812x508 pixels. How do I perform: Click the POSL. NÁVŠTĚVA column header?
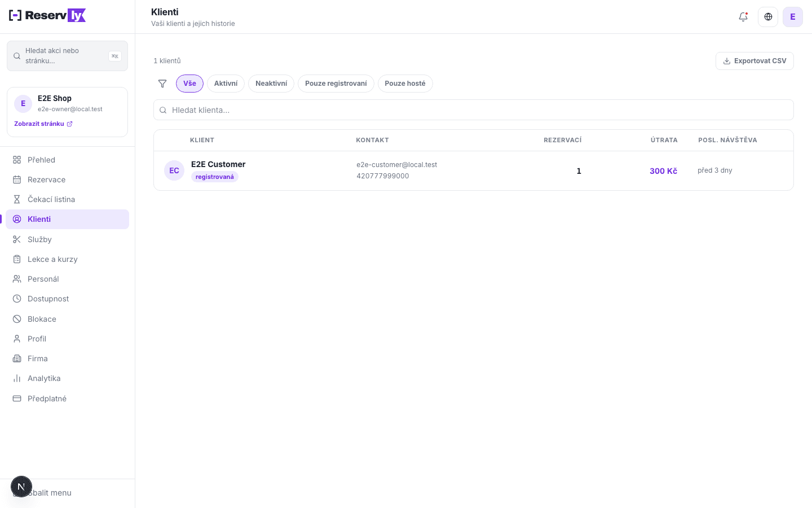(727, 140)
